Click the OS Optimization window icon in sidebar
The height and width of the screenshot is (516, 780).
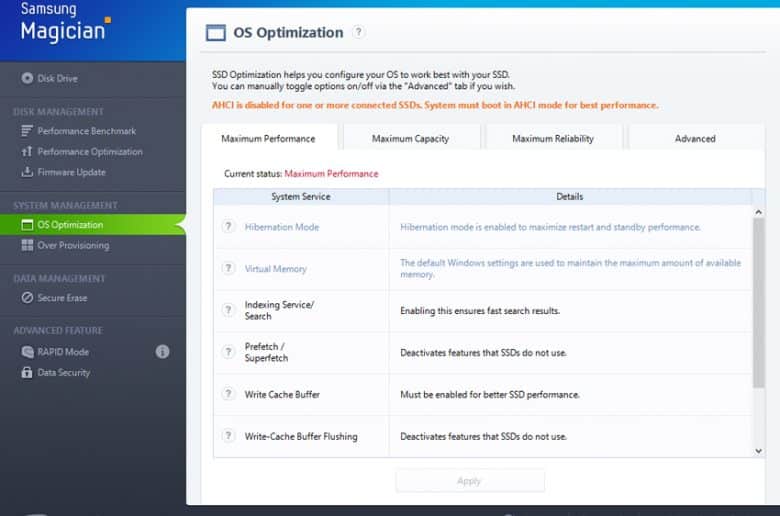click(27, 225)
